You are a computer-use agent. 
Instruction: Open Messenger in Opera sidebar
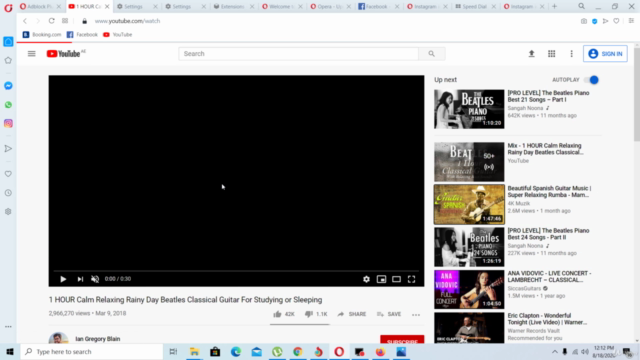[x=8, y=86]
